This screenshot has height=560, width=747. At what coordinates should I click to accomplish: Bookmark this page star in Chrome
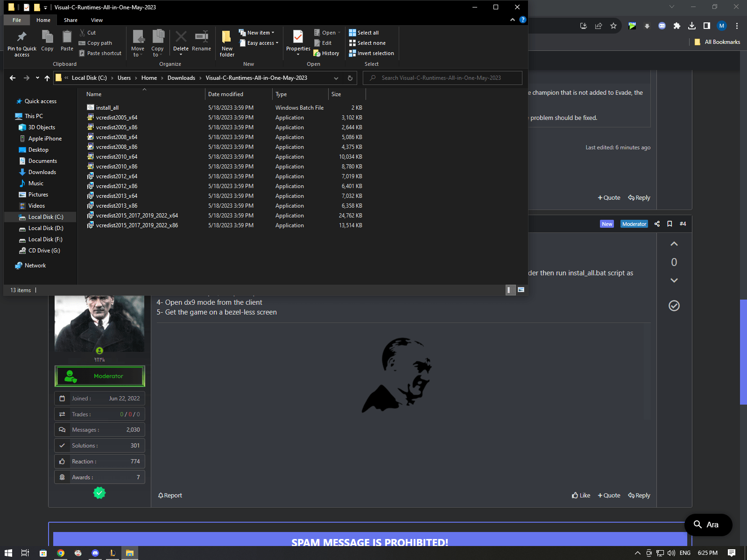(x=613, y=26)
